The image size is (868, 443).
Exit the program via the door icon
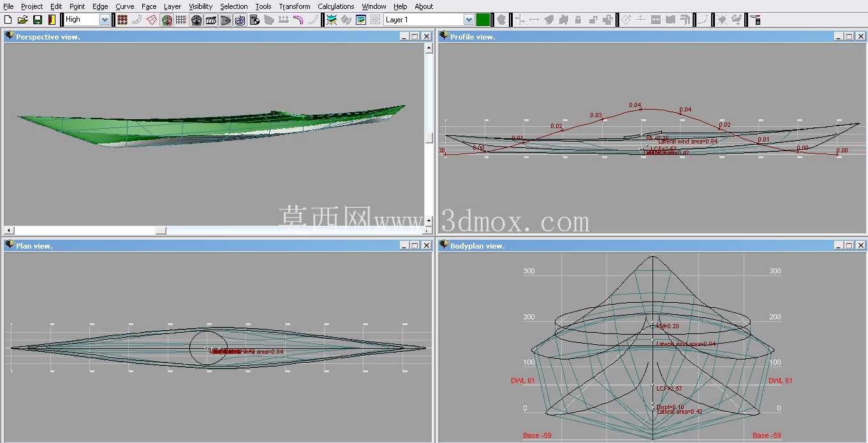(52, 20)
